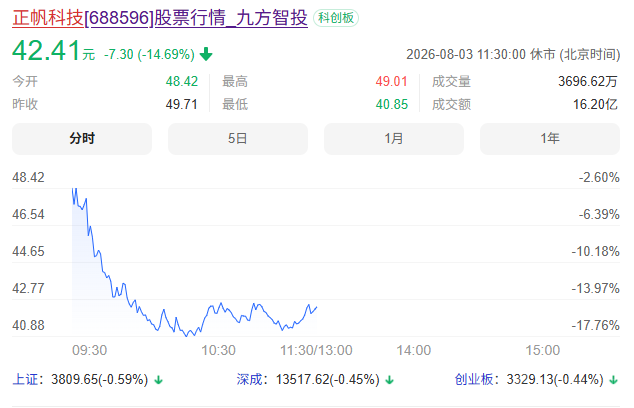Click the -10.18% percentage axis label
This screenshot has height=408, width=634.
596,252
